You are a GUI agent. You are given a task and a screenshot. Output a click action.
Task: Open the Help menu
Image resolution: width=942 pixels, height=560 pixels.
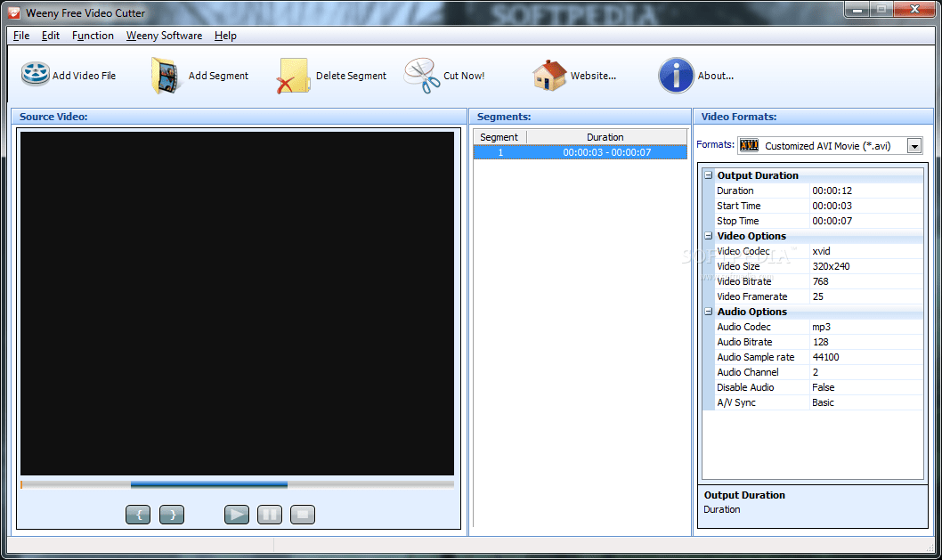tap(225, 36)
